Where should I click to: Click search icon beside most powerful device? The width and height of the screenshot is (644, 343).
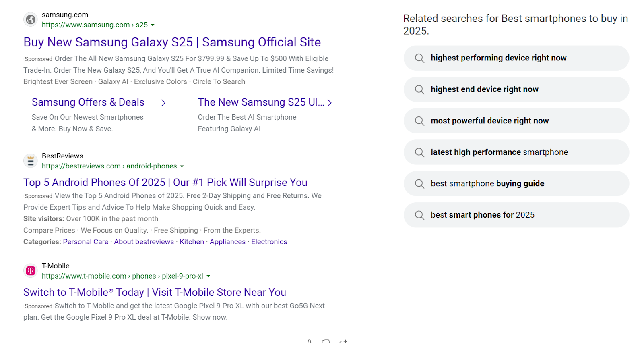point(419,121)
